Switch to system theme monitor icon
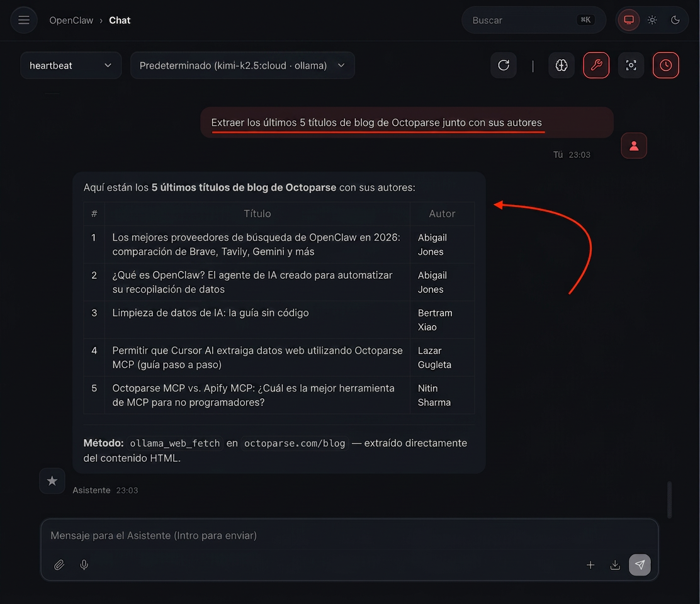 click(629, 20)
